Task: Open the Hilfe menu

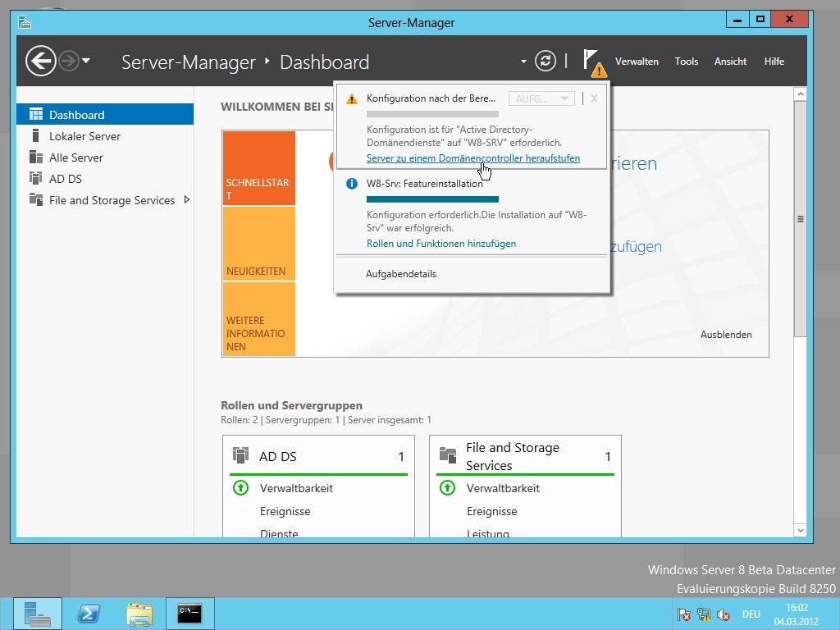Action: coord(774,61)
